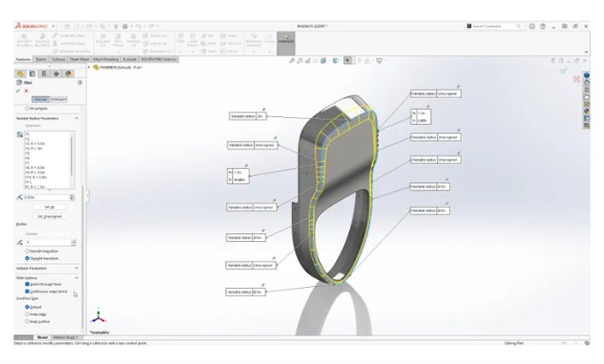Select Keep edge overflow type
This screenshot has width=604, height=364.
pyautogui.click(x=27, y=314)
